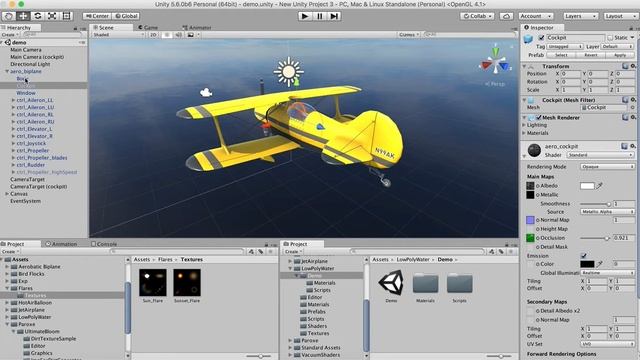Select the Scale tool
The image size is (640, 360).
[52, 16]
